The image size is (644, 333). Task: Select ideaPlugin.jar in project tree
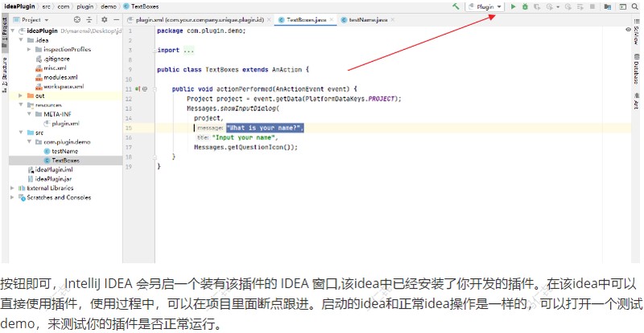coord(49,179)
